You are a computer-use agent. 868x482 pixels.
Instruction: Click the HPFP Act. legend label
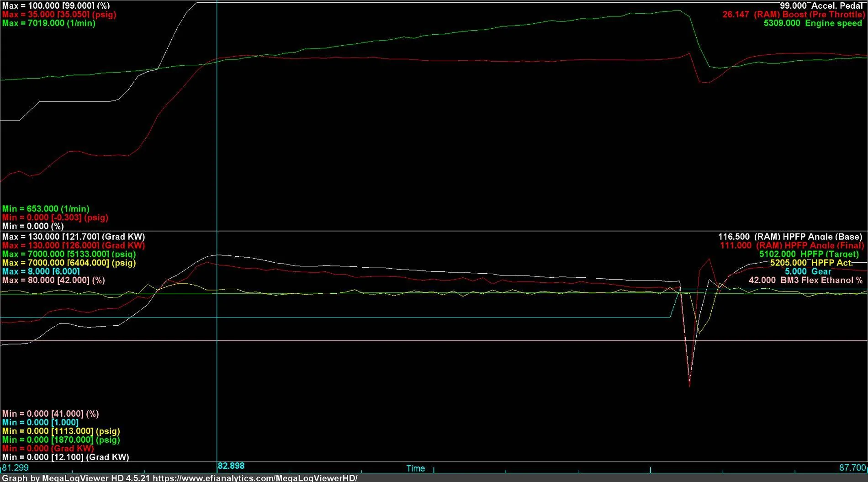tap(811, 263)
